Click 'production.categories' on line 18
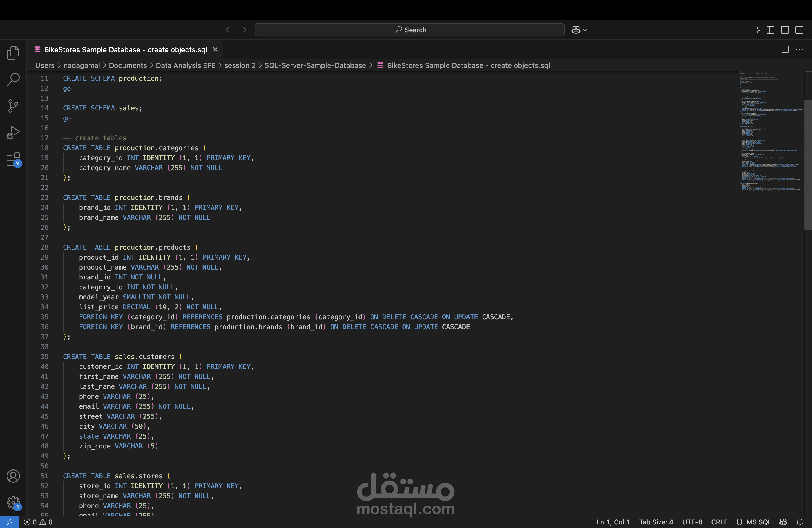The width and height of the screenshot is (812, 528). coord(156,148)
